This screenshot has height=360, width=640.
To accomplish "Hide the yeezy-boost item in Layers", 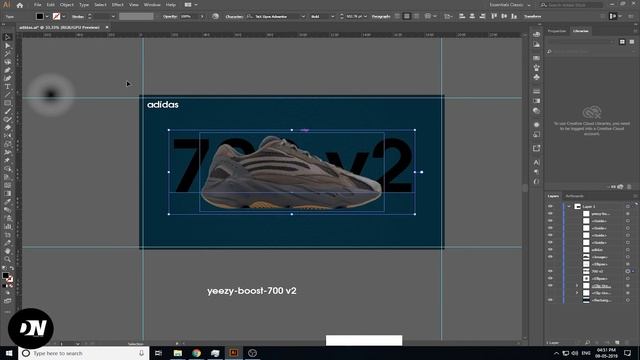I will tap(550, 213).
